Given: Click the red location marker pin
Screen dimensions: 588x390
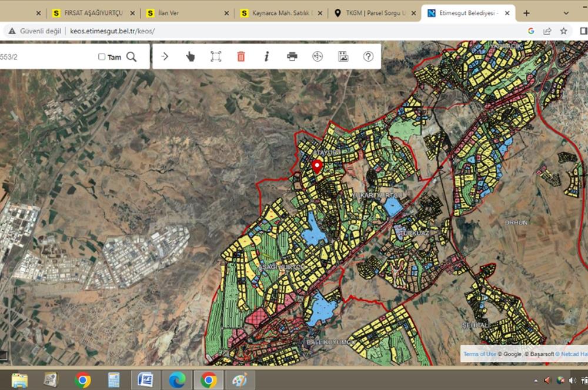Looking at the screenshot, I should click(317, 166).
